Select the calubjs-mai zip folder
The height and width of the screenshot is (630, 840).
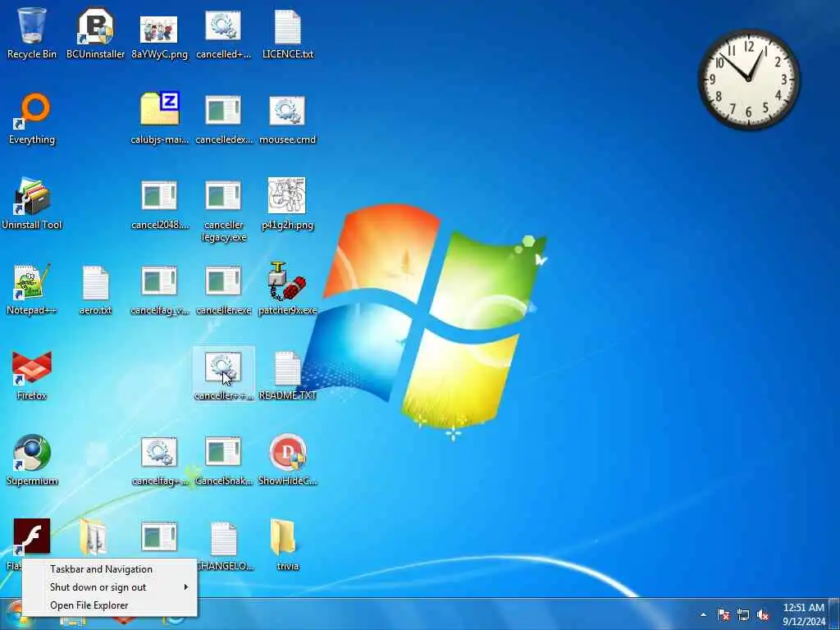tap(160, 119)
